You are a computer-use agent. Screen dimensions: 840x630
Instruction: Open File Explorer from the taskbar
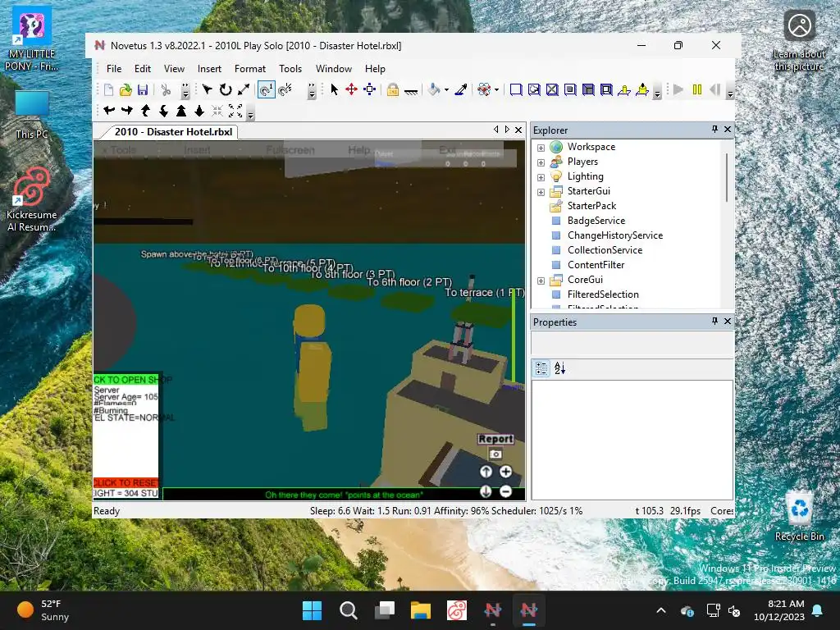point(421,610)
